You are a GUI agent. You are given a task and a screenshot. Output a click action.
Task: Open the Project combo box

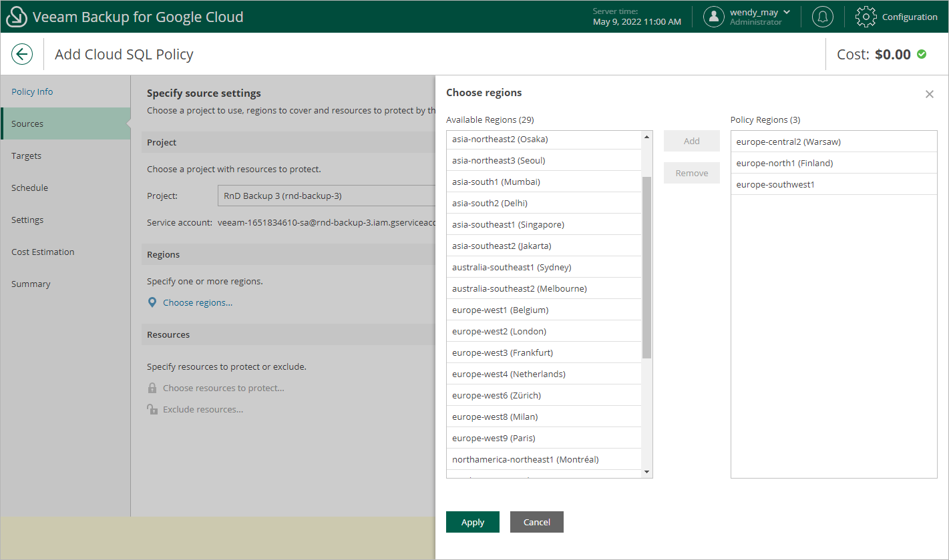[326, 196]
